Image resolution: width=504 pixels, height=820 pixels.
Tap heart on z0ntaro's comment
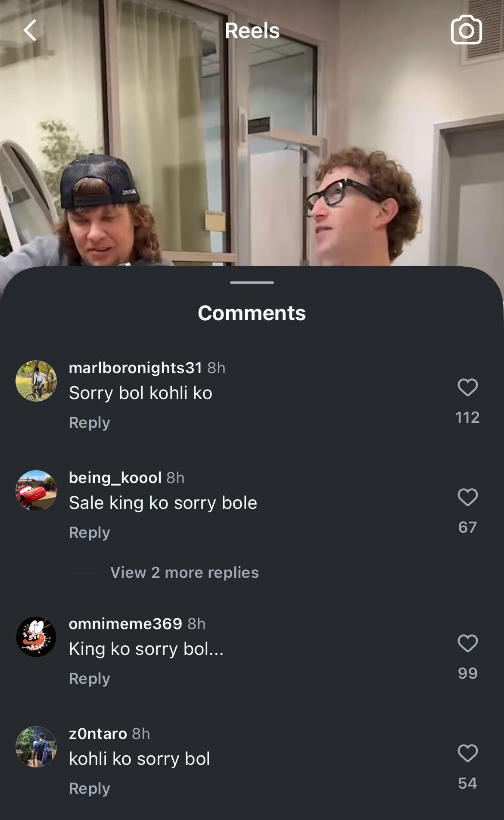coord(467,753)
